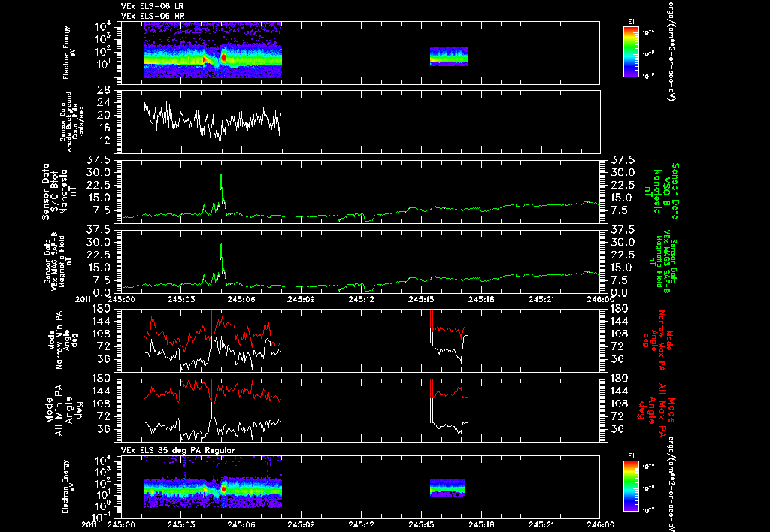Viewport: 770px width, 532px height.
Task: Click tick label "20" on anode count axis
Action: [103, 116]
